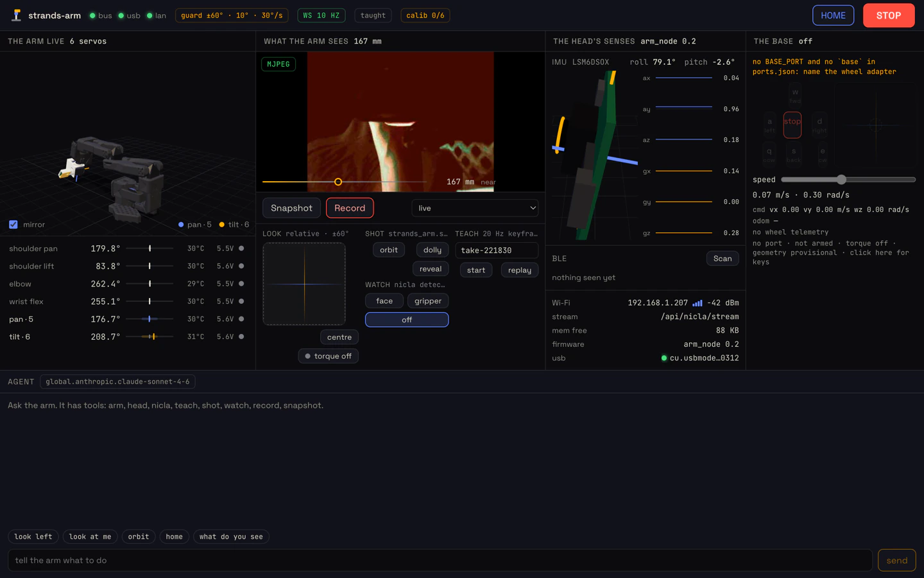Viewport: 924px width, 578px height.
Task: Scan for BLE devices
Action: pyautogui.click(x=723, y=258)
